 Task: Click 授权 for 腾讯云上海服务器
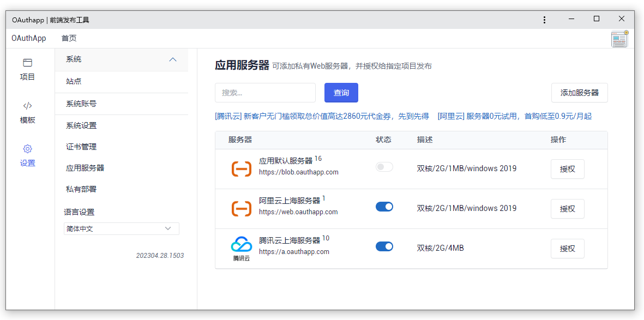coord(568,249)
